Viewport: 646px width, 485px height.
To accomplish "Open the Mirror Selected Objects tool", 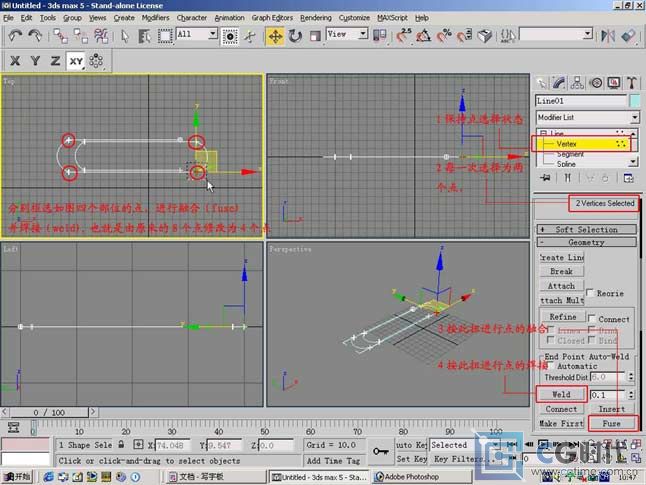I will pyautogui.click(x=608, y=36).
